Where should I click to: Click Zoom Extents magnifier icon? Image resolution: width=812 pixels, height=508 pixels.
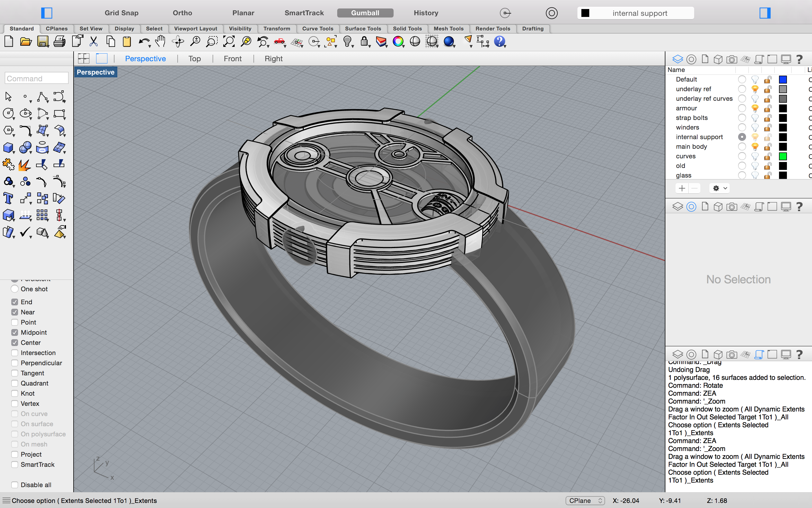(229, 42)
